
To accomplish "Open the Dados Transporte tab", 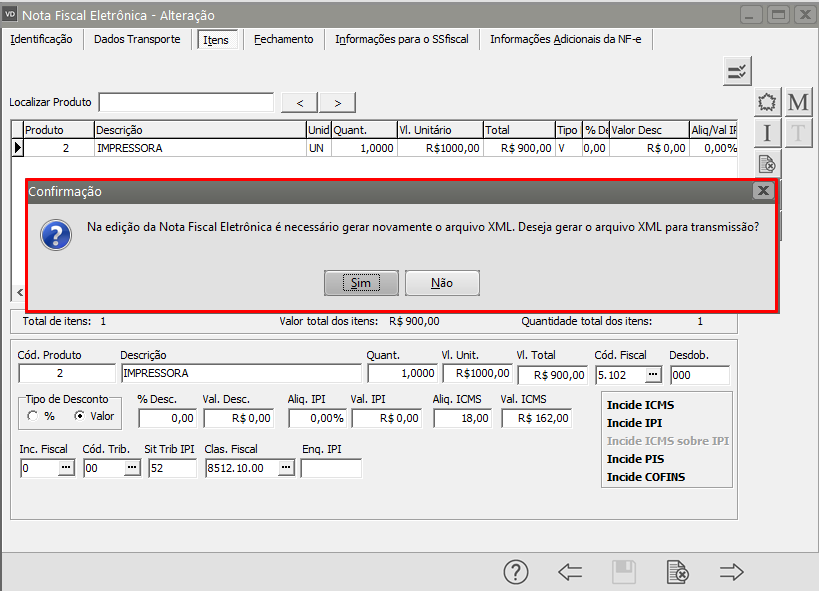I will point(137,39).
